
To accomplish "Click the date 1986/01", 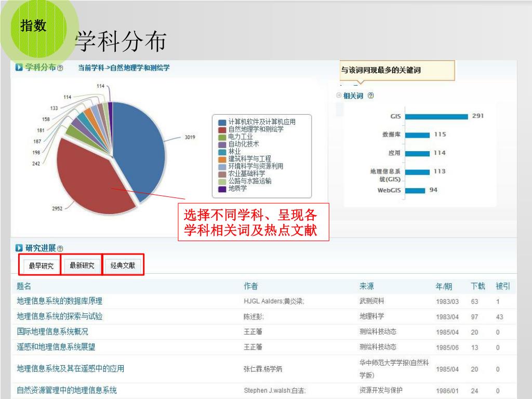I will (447, 391).
